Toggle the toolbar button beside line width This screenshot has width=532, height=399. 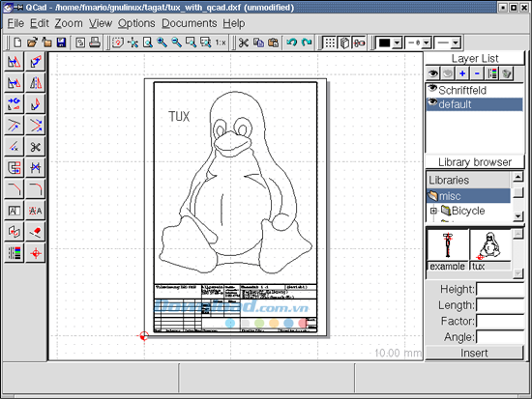pyautogui.click(x=359, y=43)
